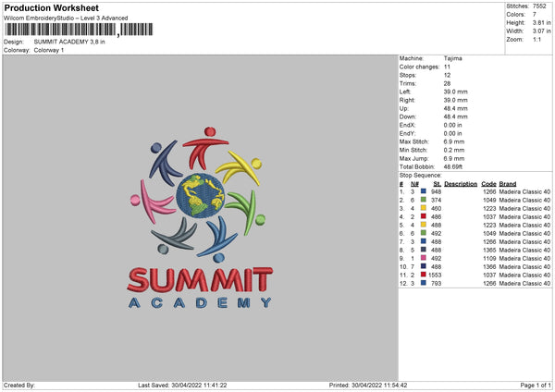Click the 'Code' column header
The image size is (555, 392).
(488, 184)
